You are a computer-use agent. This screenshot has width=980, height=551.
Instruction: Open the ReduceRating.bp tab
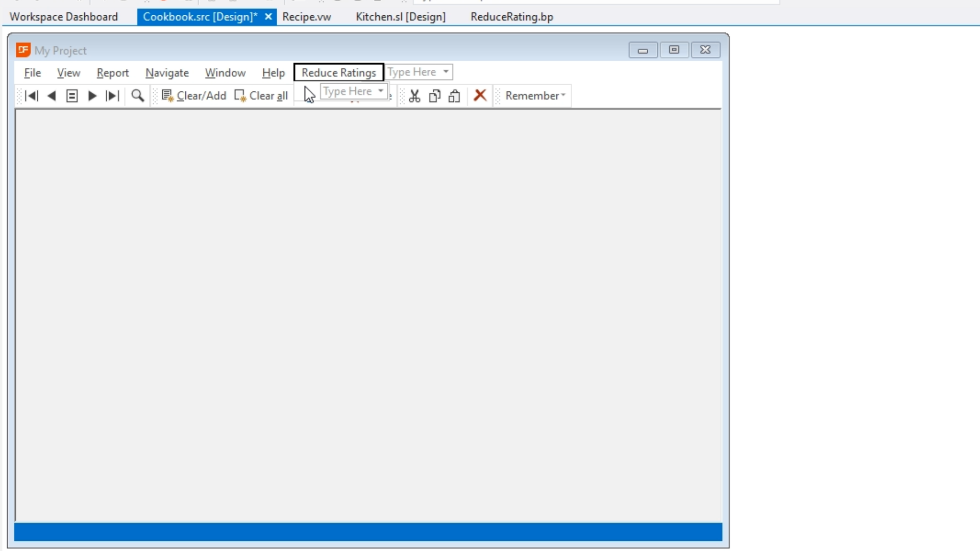coord(511,17)
